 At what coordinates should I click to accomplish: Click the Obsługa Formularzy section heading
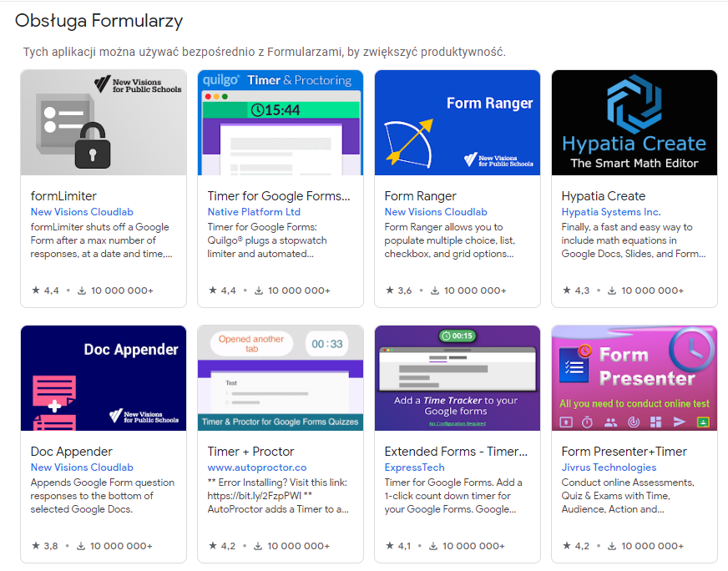99,22
